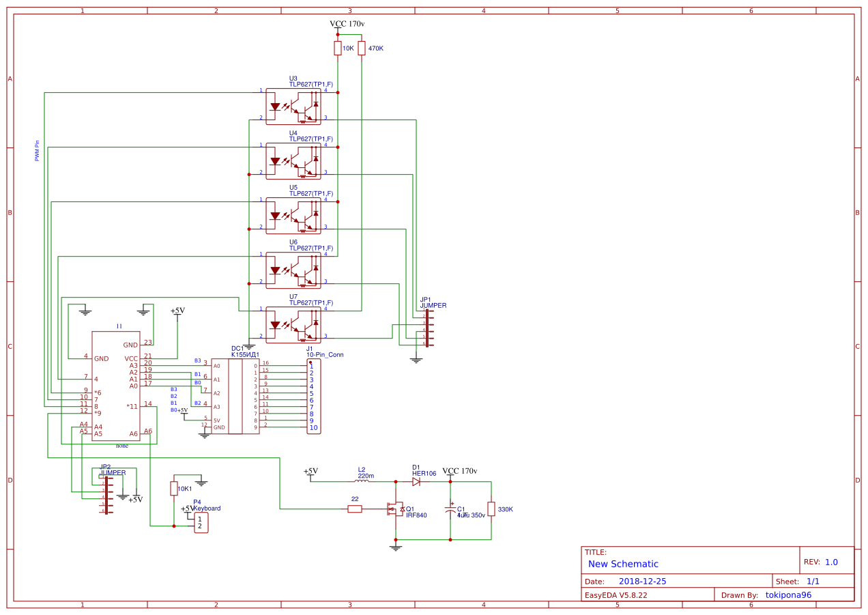Click the D1 HER106 diode symbol

point(416,481)
